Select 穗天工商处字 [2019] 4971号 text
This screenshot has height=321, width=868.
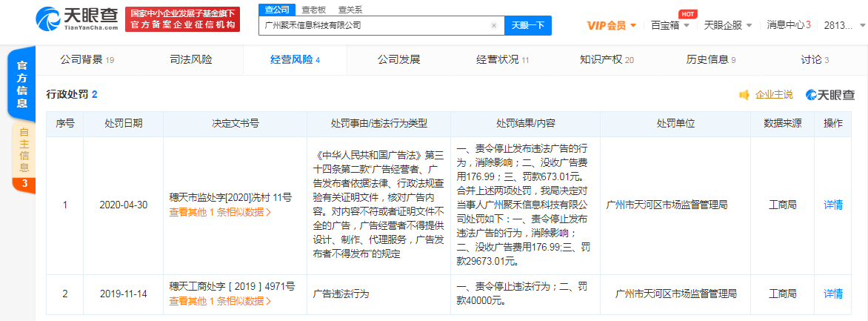pos(232,286)
